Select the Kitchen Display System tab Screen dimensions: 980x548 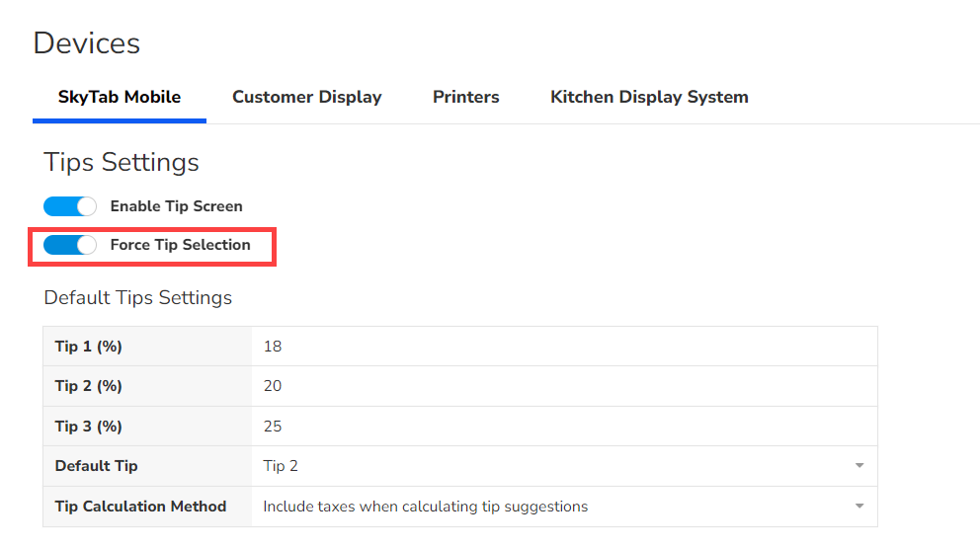pyautogui.click(x=649, y=97)
